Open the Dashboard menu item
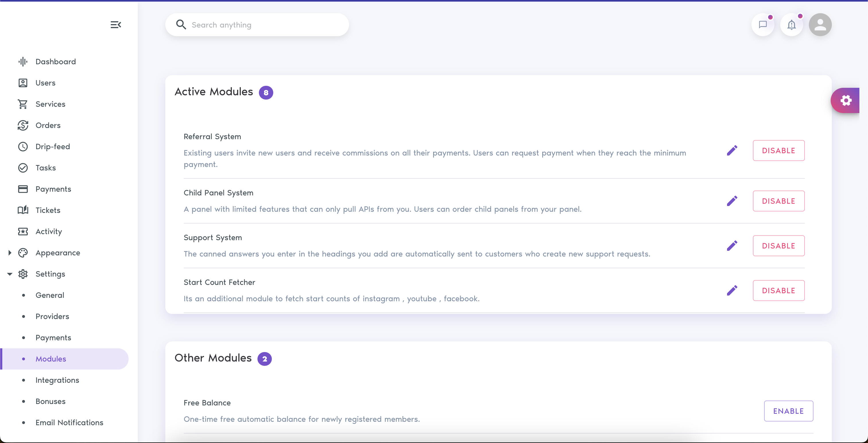The width and height of the screenshot is (868, 443). pyautogui.click(x=56, y=62)
